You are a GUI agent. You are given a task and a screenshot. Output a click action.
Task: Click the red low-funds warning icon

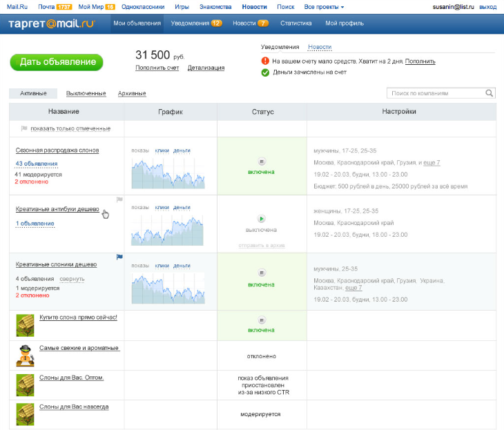pyautogui.click(x=265, y=61)
